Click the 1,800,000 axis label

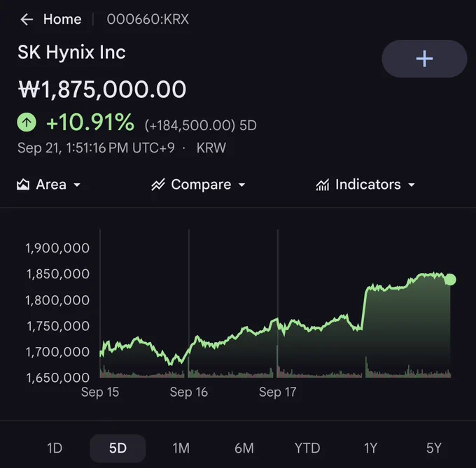tap(57, 300)
